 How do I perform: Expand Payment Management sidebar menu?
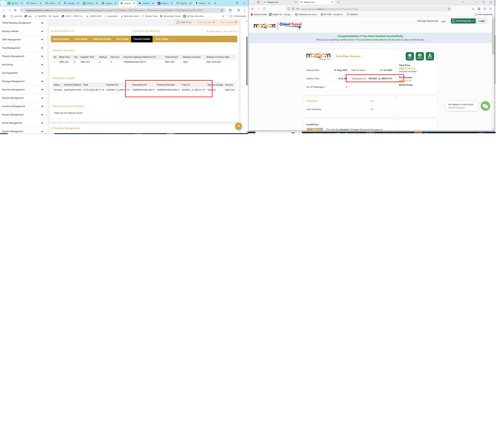click(x=22, y=90)
